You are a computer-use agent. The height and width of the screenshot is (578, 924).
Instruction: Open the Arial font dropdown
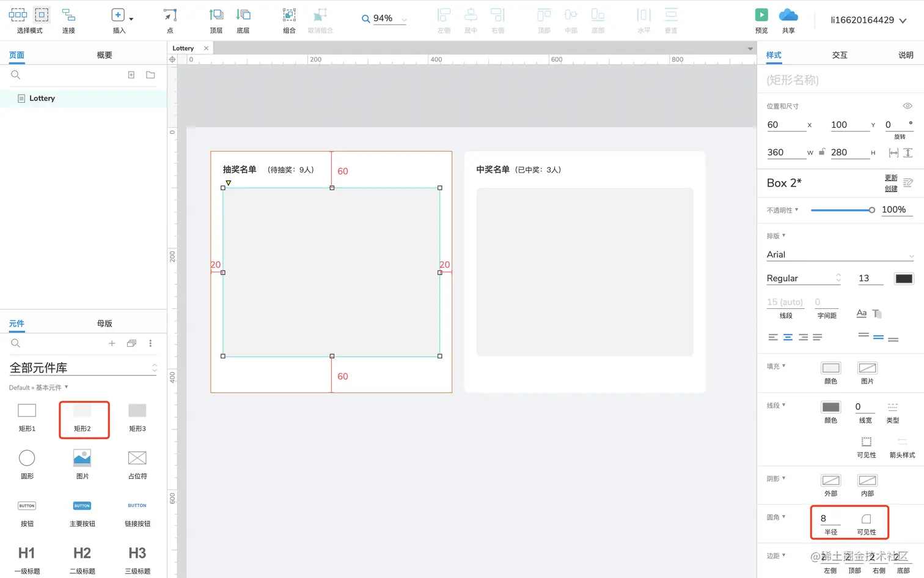tap(840, 254)
